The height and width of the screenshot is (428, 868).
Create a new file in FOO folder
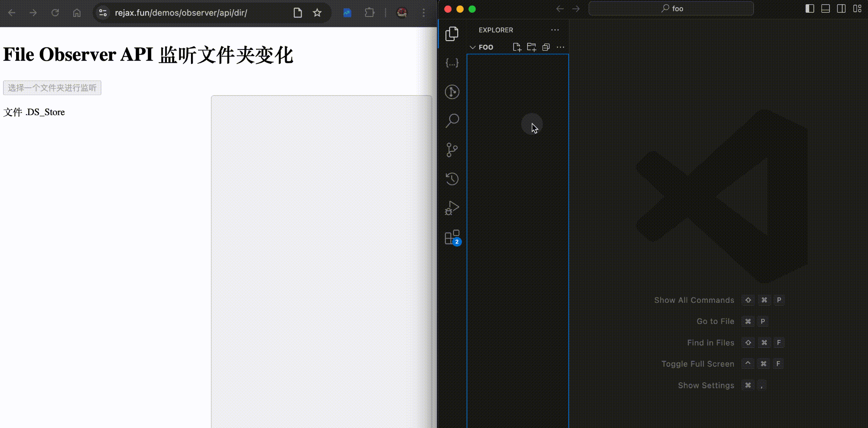tap(517, 47)
